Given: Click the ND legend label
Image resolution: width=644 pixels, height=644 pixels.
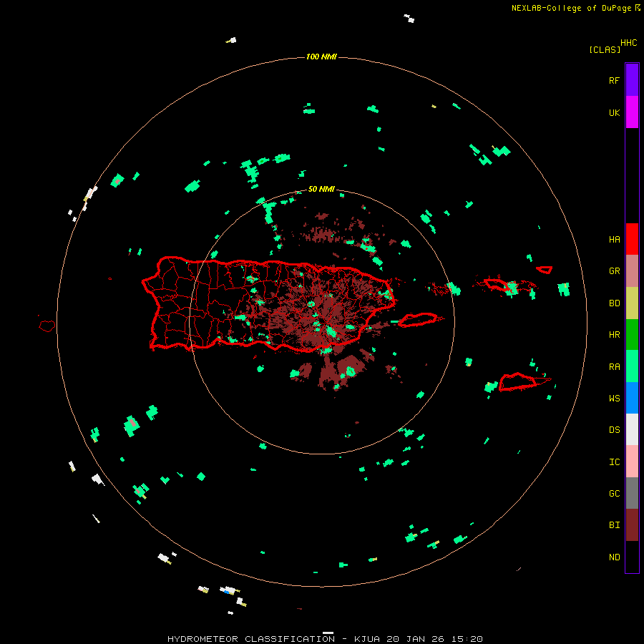Looking at the screenshot, I should pos(614,557).
